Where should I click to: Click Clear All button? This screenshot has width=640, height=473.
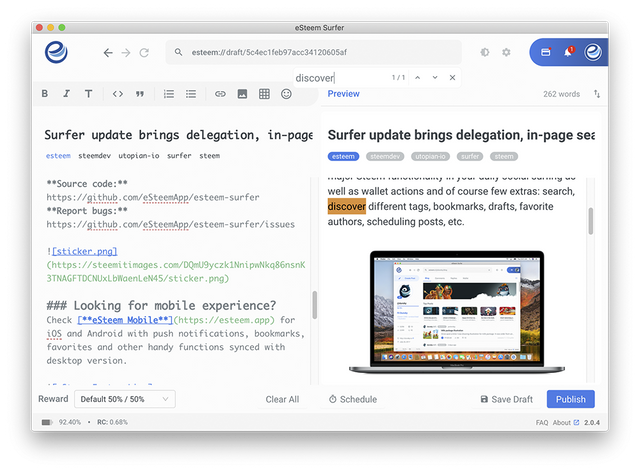[282, 399]
